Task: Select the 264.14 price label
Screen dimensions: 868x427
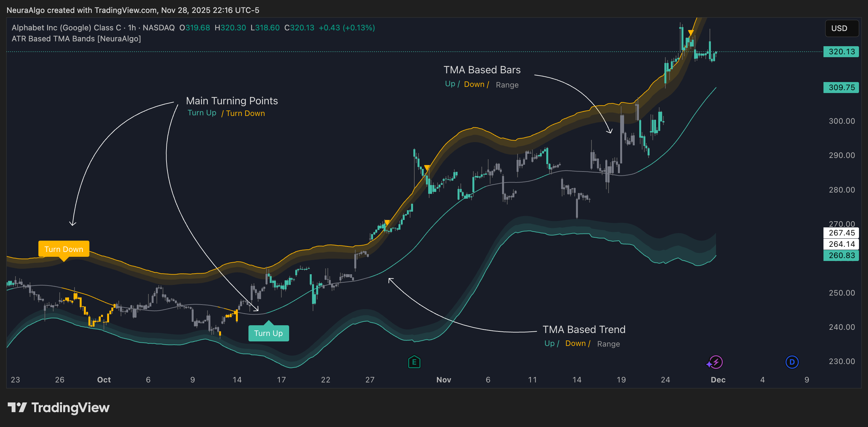Action: tap(841, 244)
